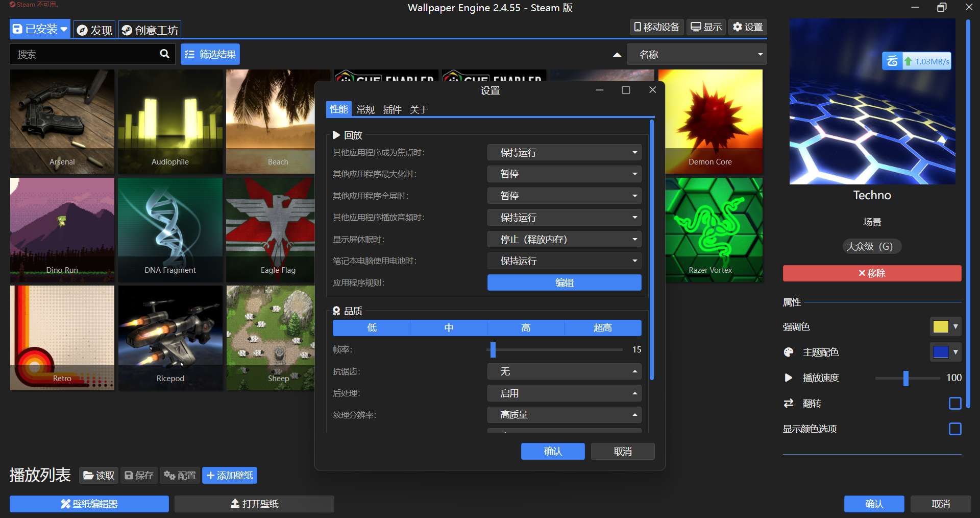Image resolution: width=980 pixels, height=518 pixels.
Task: Toggle ascending sort order arrow
Action: point(617,55)
